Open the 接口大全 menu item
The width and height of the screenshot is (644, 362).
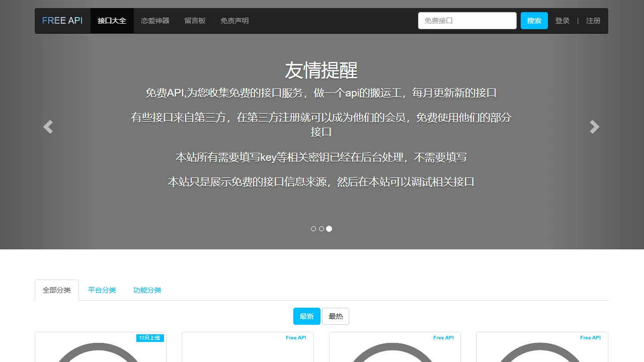coord(112,21)
